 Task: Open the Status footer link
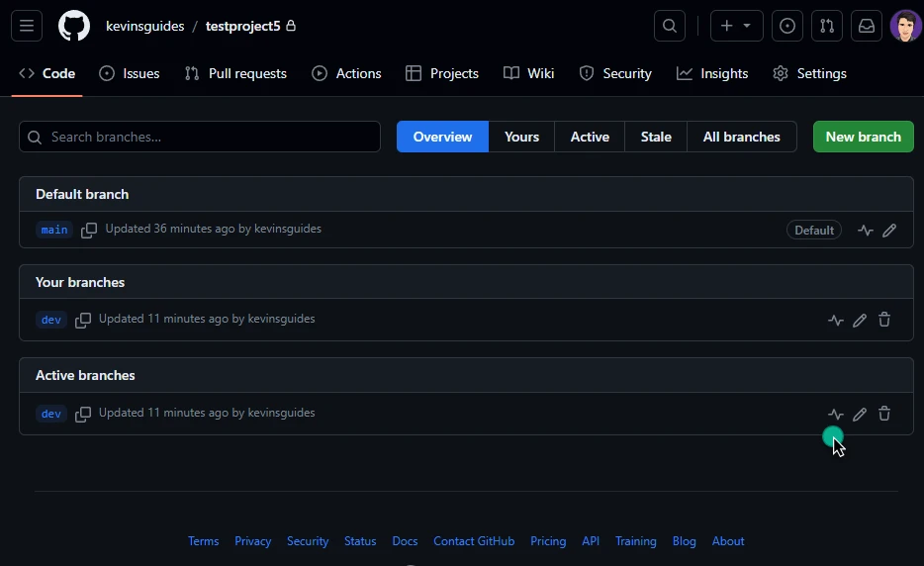pyautogui.click(x=360, y=541)
